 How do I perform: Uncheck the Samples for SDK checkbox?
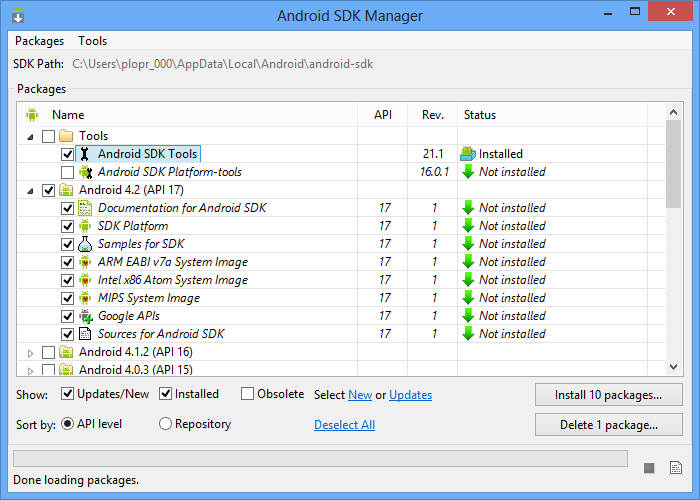click(67, 244)
